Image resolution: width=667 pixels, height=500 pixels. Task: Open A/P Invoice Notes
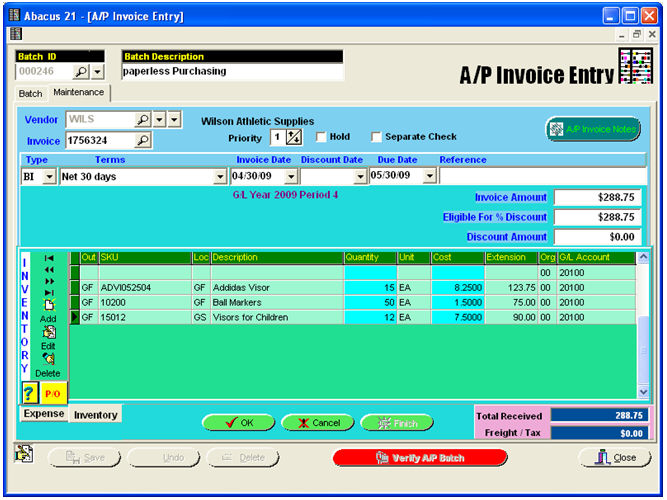click(593, 129)
